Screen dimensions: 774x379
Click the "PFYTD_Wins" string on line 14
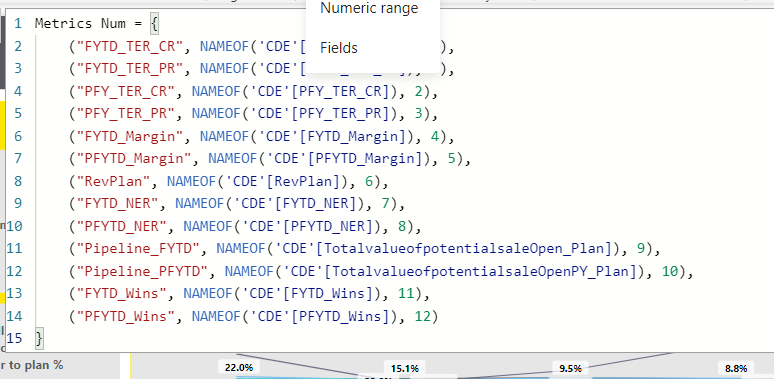(126, 316)
